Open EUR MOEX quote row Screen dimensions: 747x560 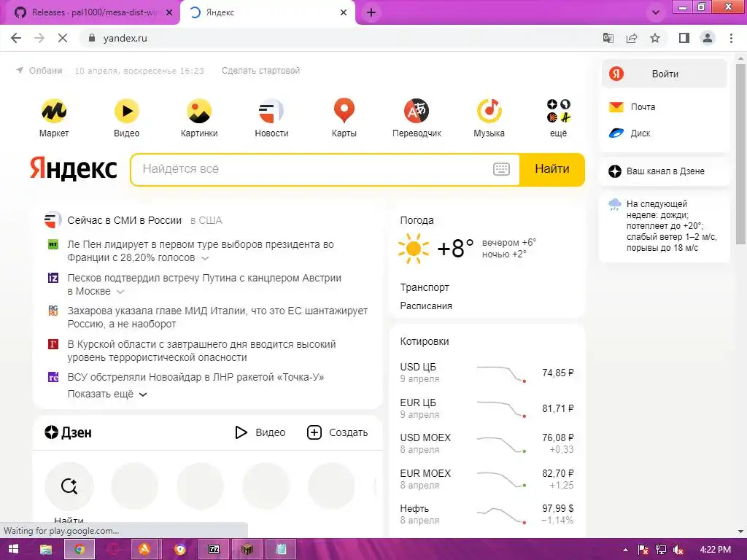point(487,479)
